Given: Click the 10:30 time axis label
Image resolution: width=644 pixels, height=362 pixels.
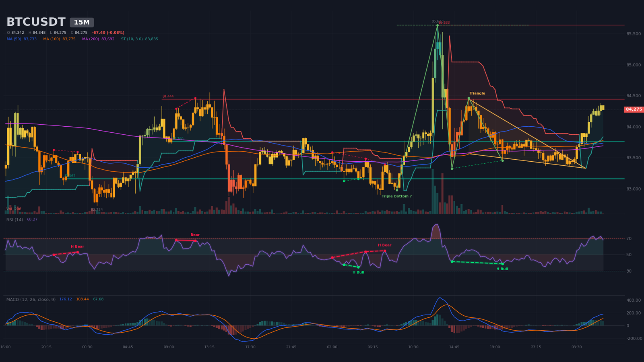Looking at the screenshot, I should [413, 347].
